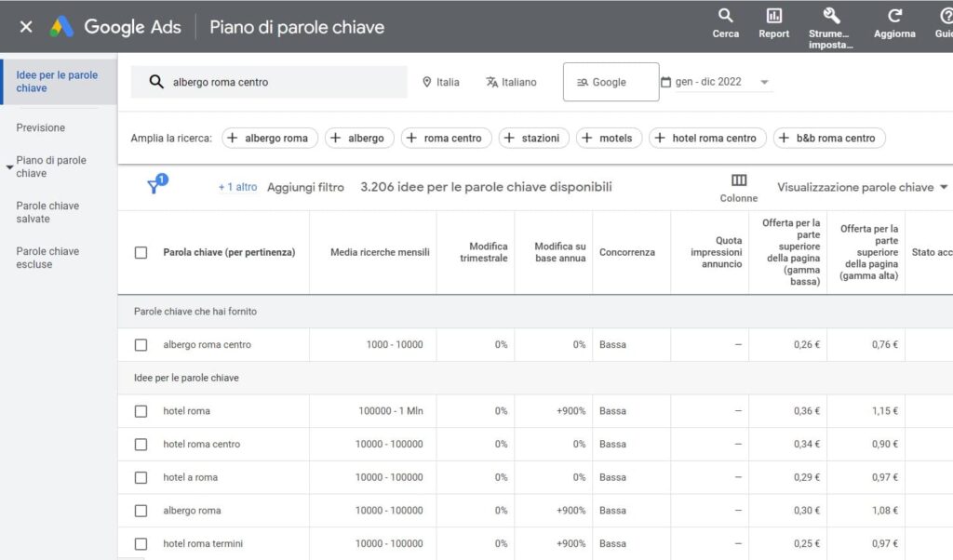Click the 1,08 € bid for albergo roma
This screenshot has width=953, height=560.
point(885,511)
